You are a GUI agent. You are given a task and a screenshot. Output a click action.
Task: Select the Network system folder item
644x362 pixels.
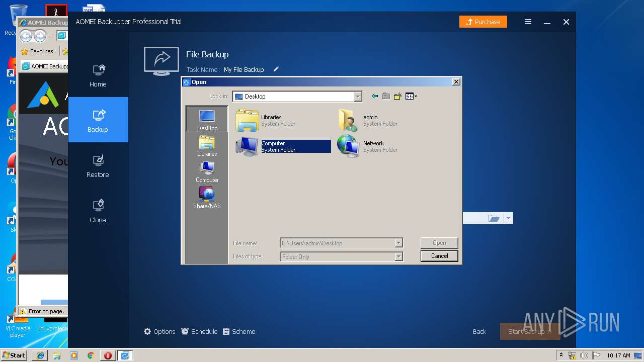[x=368, y=146]
